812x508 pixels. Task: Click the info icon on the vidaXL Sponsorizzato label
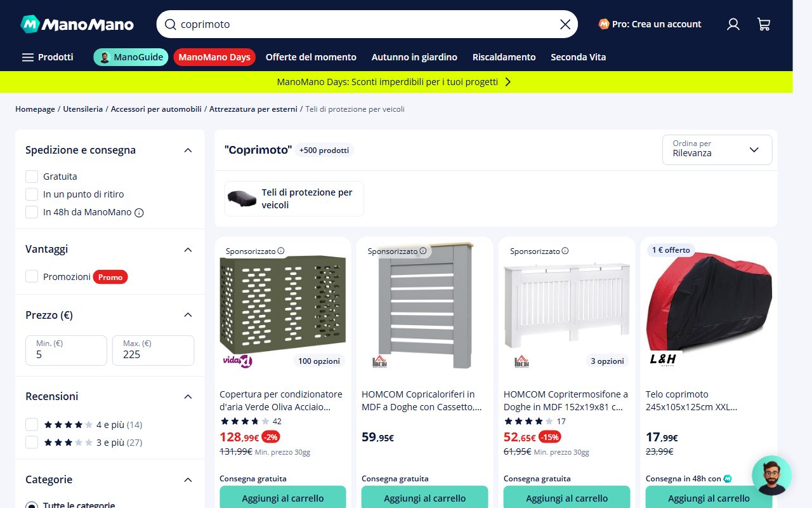[281, 251]
